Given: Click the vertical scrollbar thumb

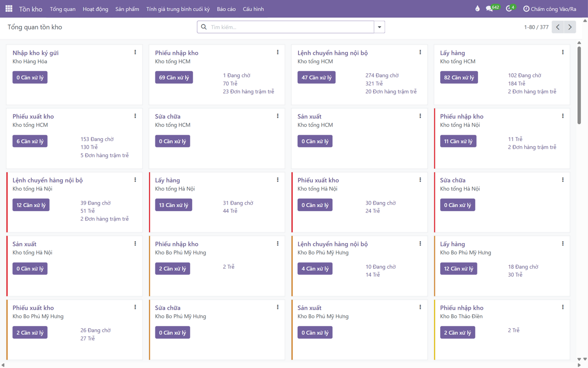Looking at the screenshot, I should 579,85.
